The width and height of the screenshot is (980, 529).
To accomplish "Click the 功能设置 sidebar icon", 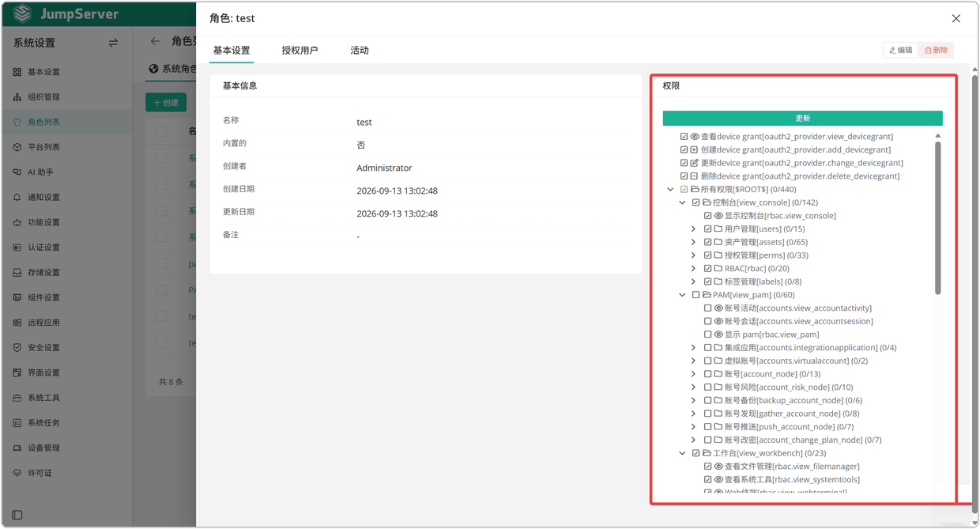I will 17,223.
